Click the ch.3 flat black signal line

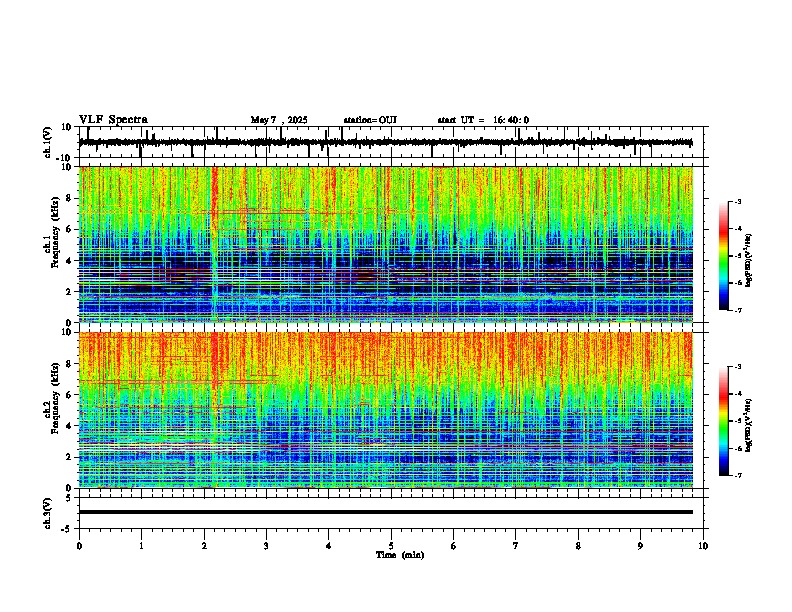[385, 512]
